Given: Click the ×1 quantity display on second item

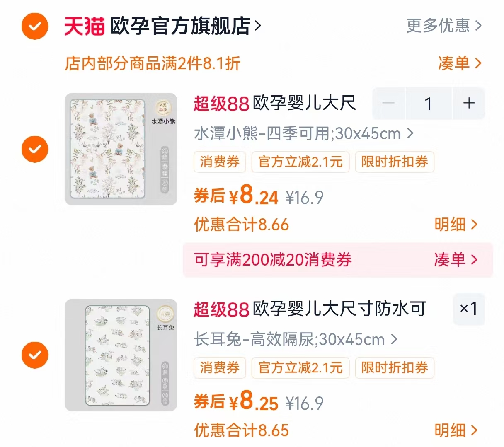Looking at the screenshot, I should tap(469, 309).
